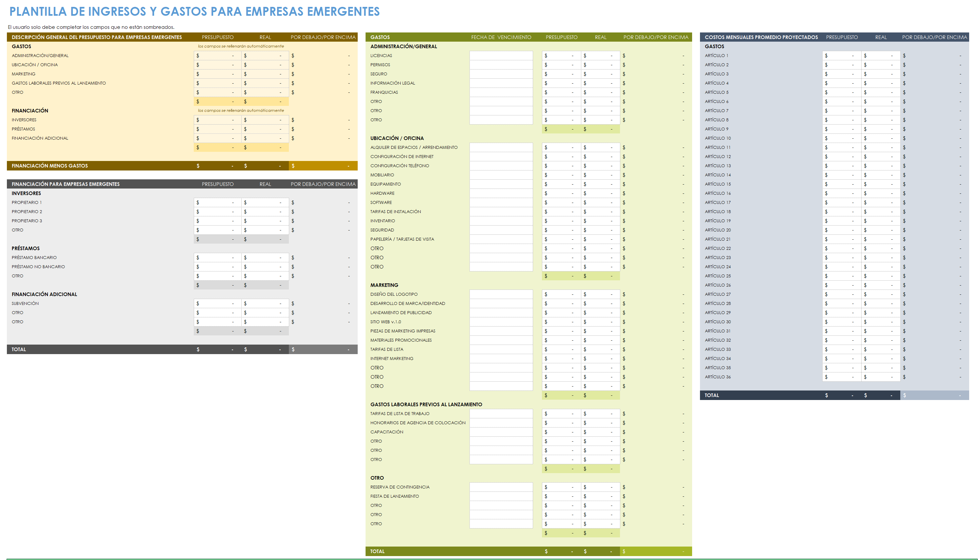Select the PERMISOS due date field
The height and width of the screenshot is (560, 978).
(x=501, y=65)
